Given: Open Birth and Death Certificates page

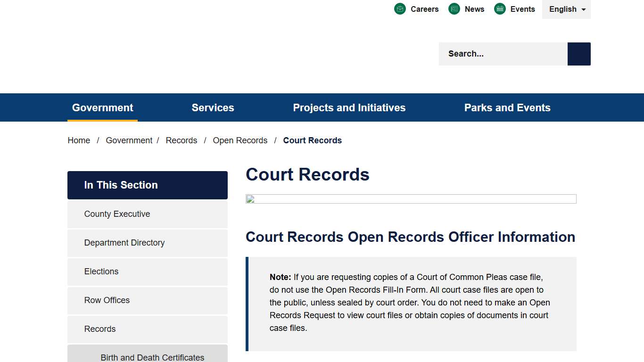Looking at the screenshot, I should (x=152, y=357).
